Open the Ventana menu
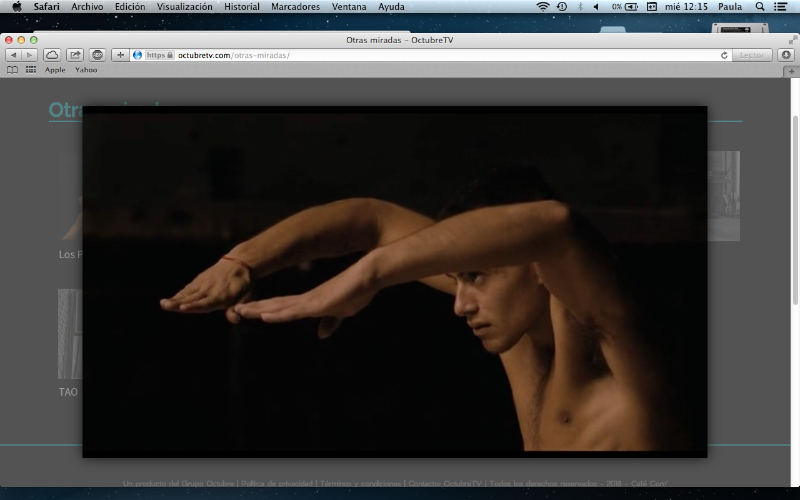This screenshot has height=500, width=800. (x=349, y=7)
